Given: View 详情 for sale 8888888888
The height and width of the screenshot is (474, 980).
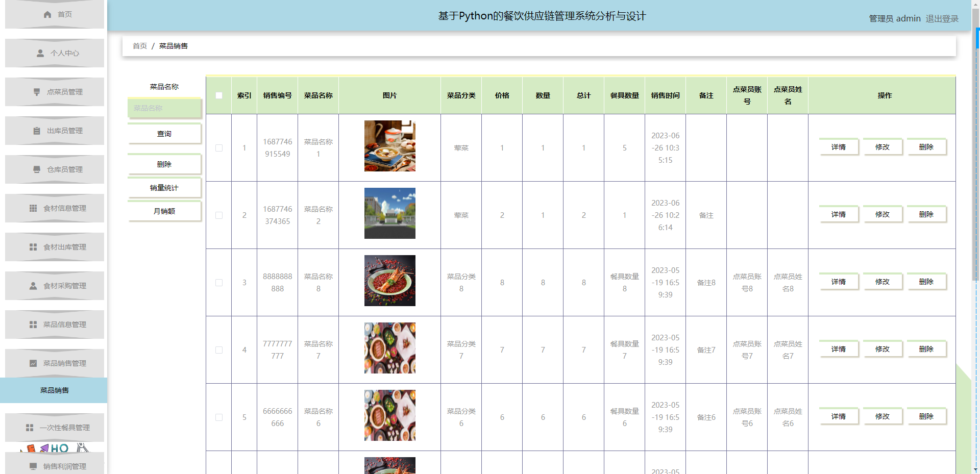Looking at the screenshot, I should [839, 282].
